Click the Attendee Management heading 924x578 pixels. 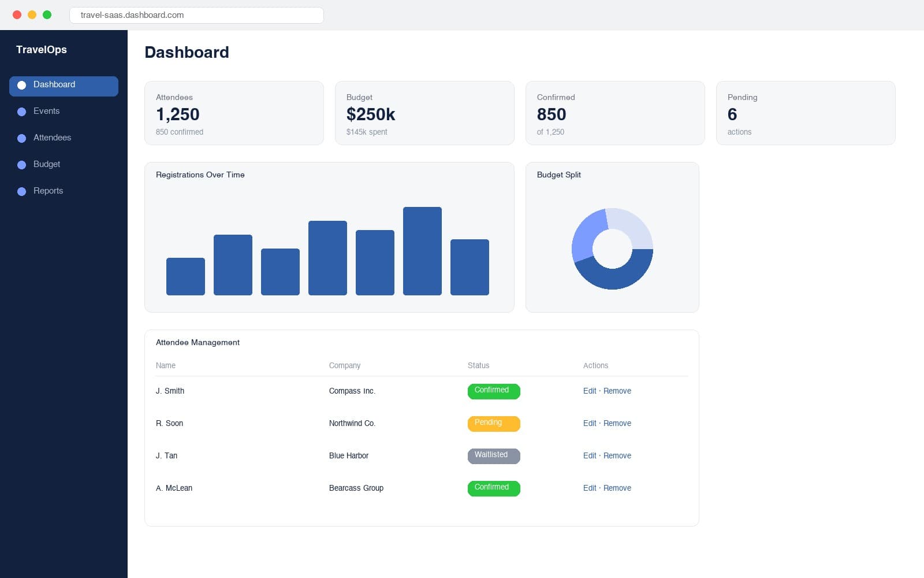(198, 342)
